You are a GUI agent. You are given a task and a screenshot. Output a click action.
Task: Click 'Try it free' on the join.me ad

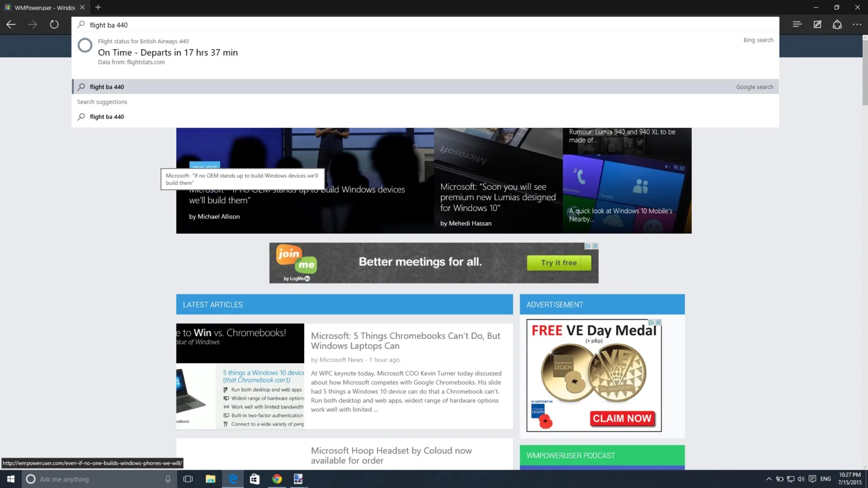[559, 263]
